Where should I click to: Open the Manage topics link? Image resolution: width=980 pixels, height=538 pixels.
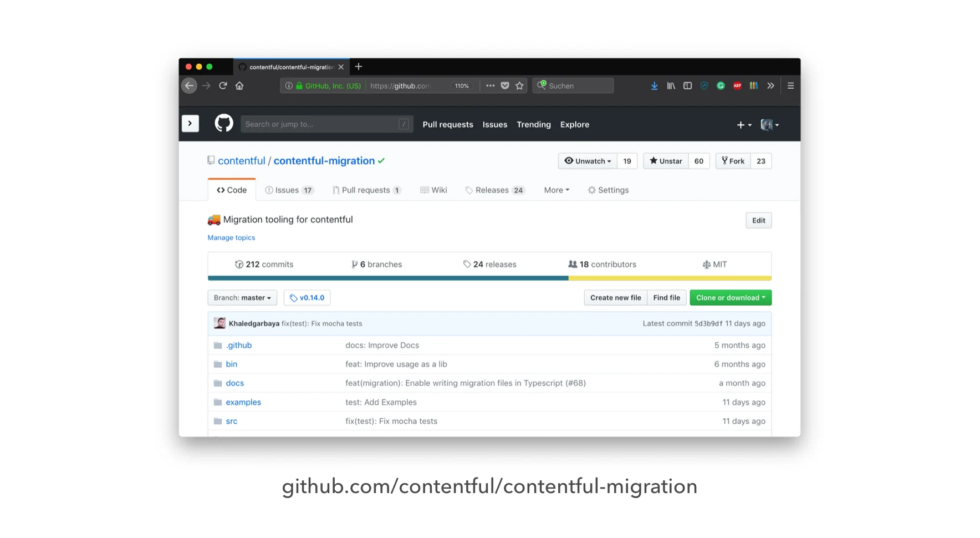(x=231, y=237)
